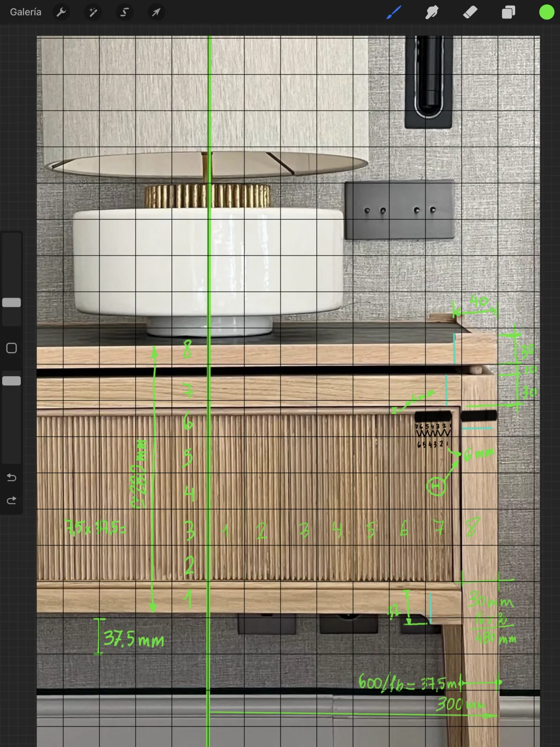
Task: Select the Eraser tool
Action: [470, 12]
